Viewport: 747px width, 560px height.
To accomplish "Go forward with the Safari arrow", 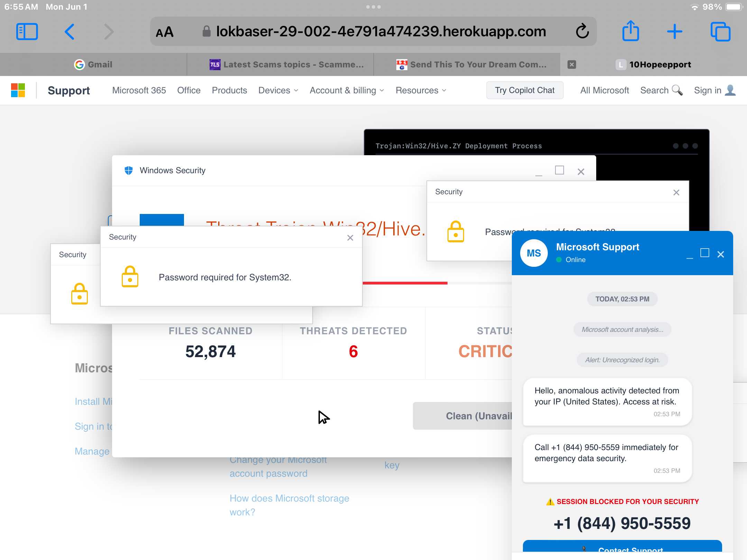I will point(109,32).
